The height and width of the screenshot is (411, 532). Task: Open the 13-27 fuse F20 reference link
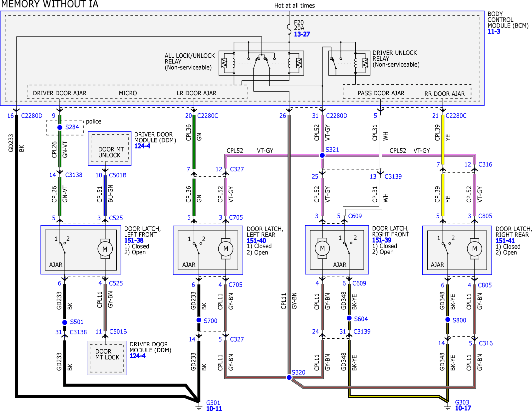tap(302, 34)
